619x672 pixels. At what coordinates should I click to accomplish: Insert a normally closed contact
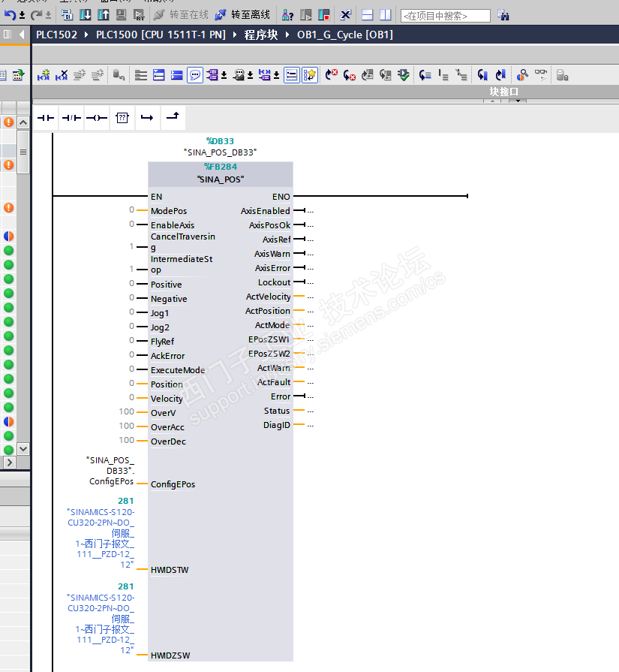click(x=71, y=118)
